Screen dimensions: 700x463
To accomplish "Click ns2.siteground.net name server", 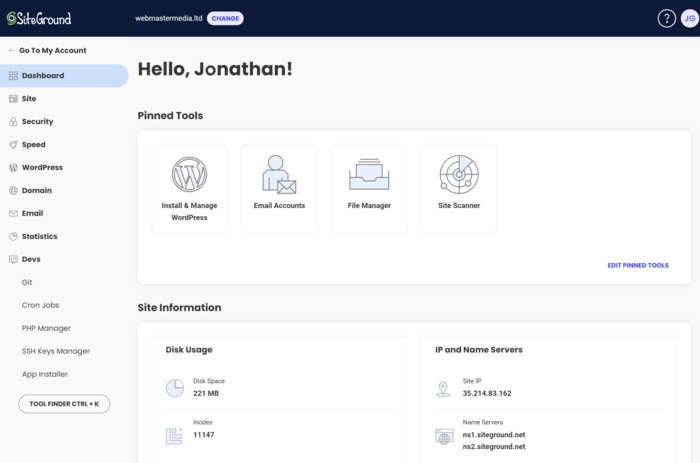I will (x=494, y=446).
